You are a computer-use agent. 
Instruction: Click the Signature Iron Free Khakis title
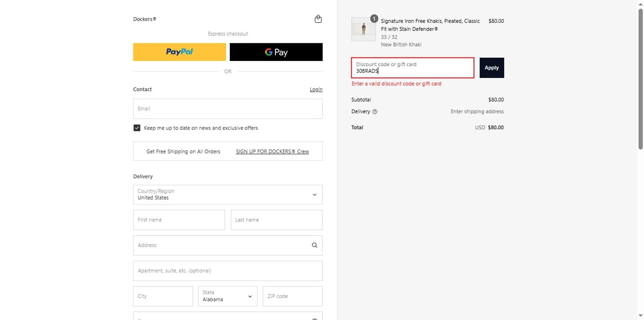[x=431, y=25]
